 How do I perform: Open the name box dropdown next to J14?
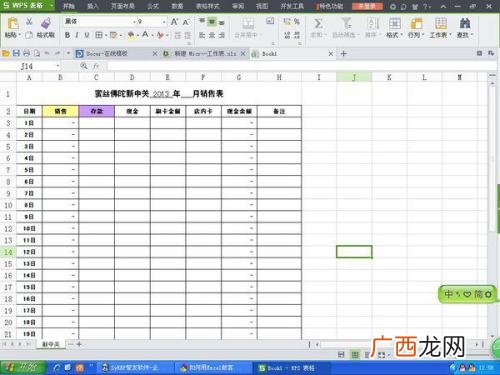click(58, 66)
